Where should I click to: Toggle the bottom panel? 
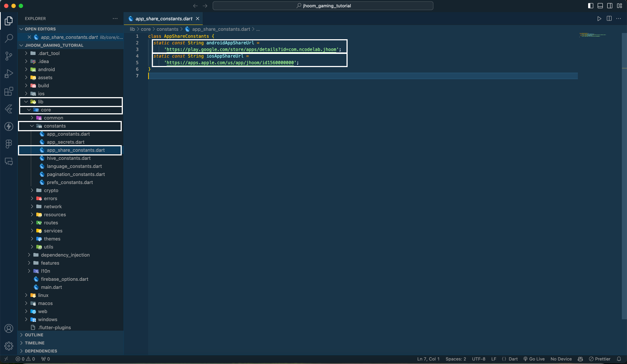click(x=600, y=6)
